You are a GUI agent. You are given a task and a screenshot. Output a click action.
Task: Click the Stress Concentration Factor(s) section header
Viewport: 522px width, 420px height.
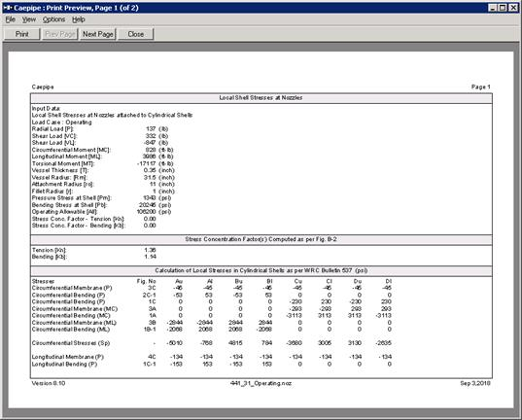(261, 239)
